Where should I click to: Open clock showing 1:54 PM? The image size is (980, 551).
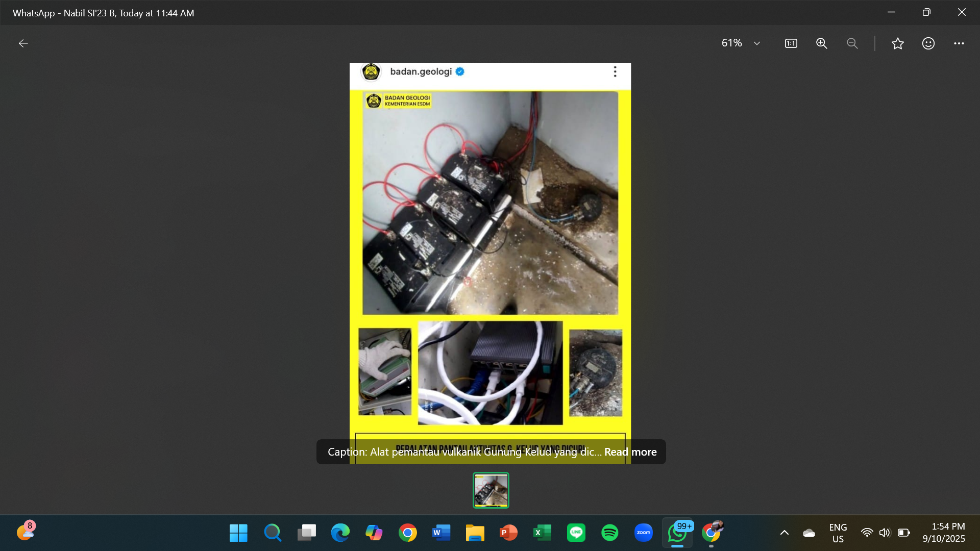[944, 533]
